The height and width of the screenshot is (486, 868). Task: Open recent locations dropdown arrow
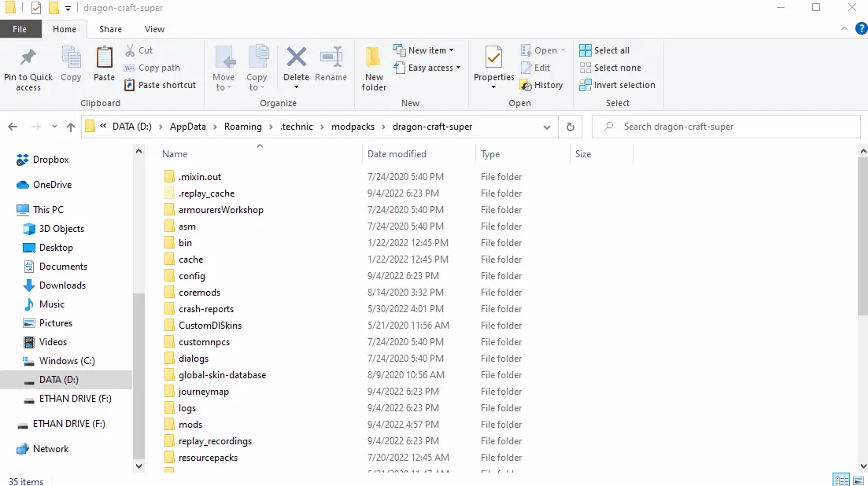click(54, 127)
